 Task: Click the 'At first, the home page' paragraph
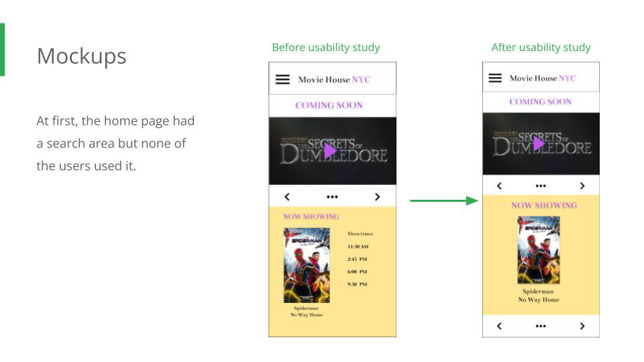115,143
